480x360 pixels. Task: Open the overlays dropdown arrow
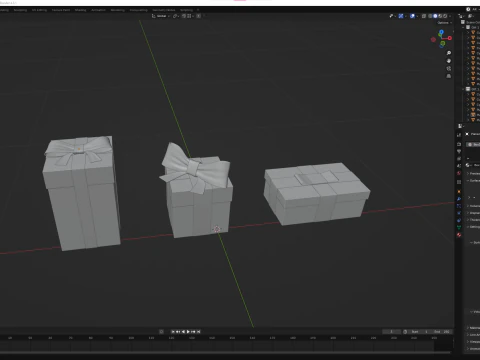click(417, 16)
